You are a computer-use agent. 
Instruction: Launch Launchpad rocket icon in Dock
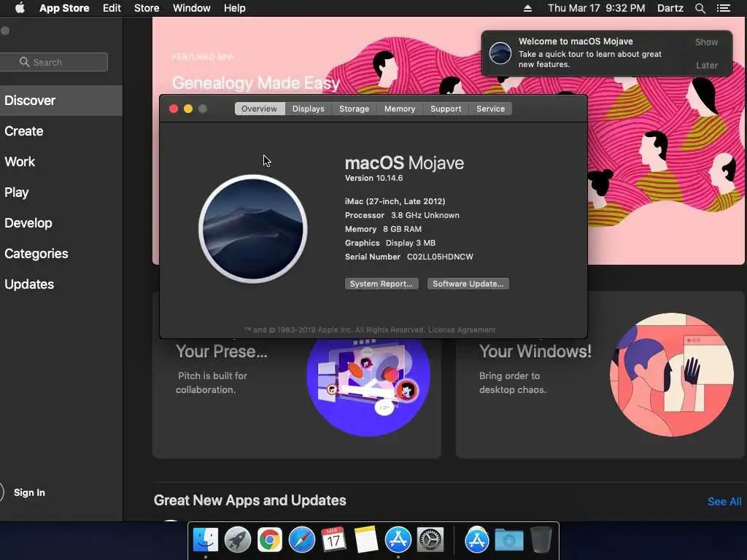pos(237,540)
